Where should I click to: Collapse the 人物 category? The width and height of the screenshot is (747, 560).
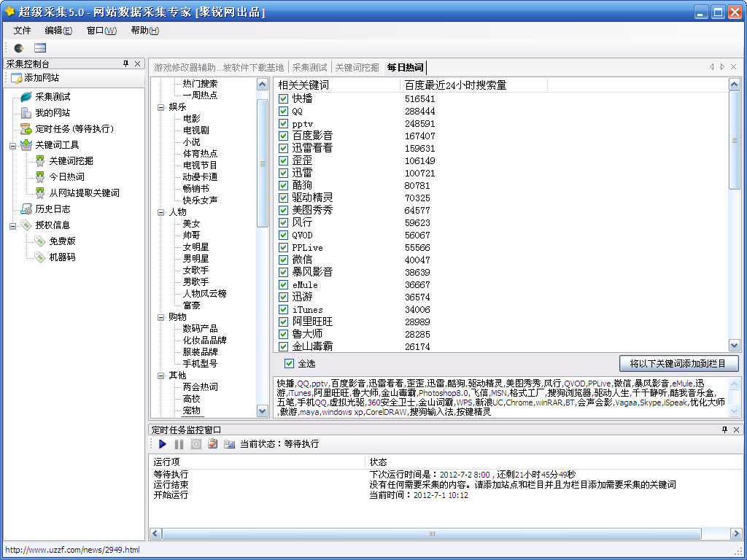161,212
